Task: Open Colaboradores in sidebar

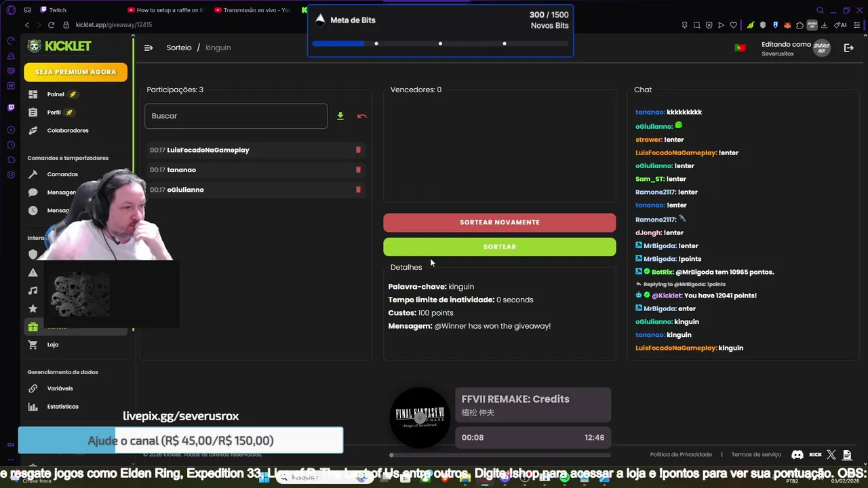Action: [68, 130]
